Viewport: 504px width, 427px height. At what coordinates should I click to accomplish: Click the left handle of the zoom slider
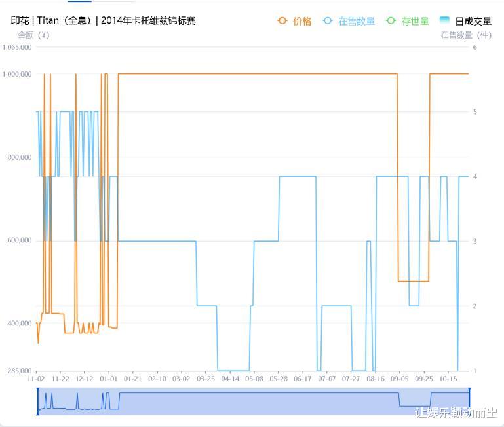(38, 401)
